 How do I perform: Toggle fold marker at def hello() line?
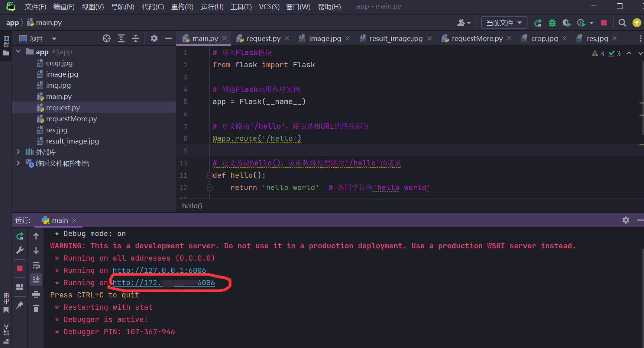pos(210,175)
